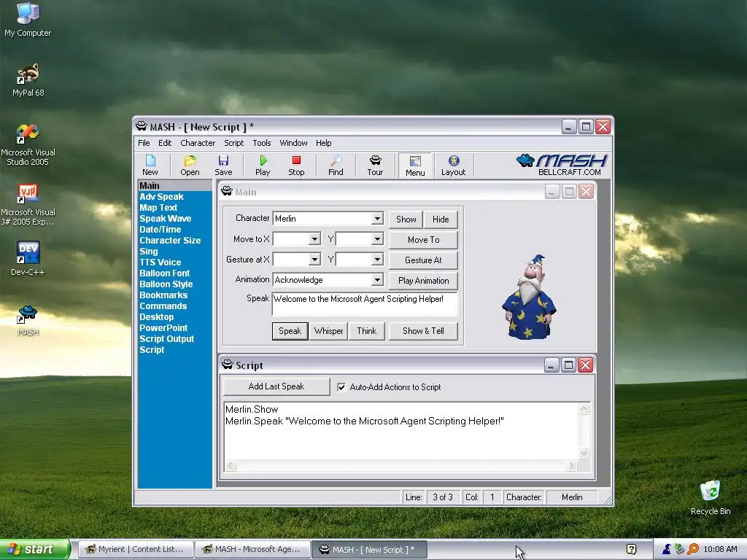
Task: Click the Show & Tell button
Action: 424,331
